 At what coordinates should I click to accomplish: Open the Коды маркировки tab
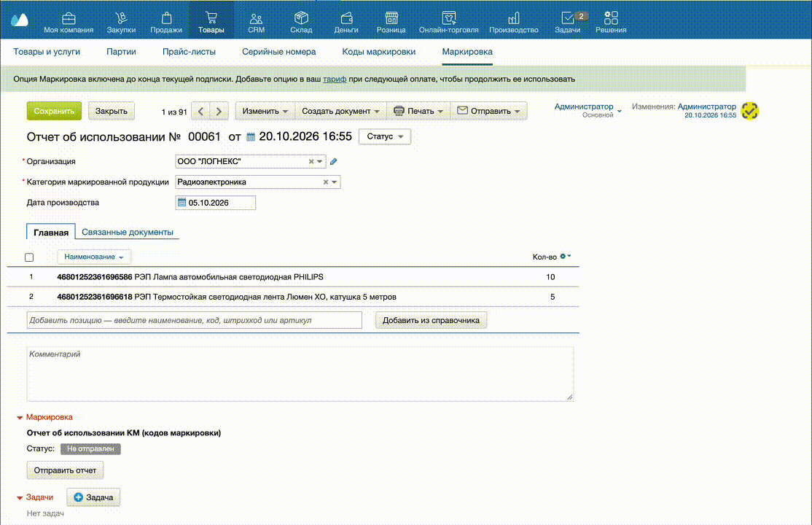[x=378, y=52]
